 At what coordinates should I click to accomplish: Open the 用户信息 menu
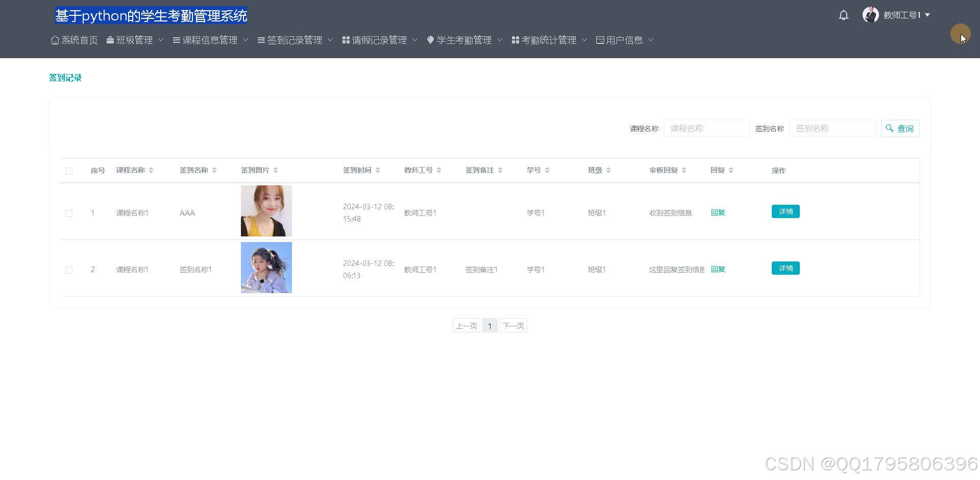click(625, 40)
